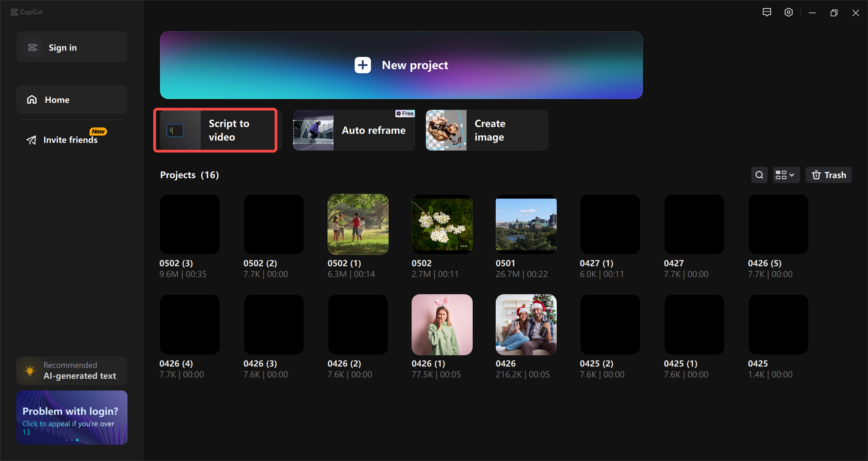868x461 pixels.
Task: Open the Recommended AI-generated text tip
Action: 72,370
